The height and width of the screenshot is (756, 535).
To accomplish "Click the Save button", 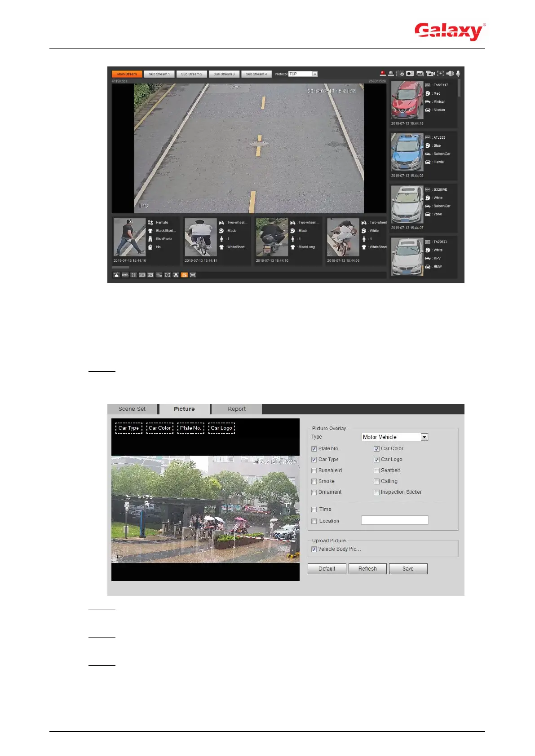I will click(x=408, y=569).
